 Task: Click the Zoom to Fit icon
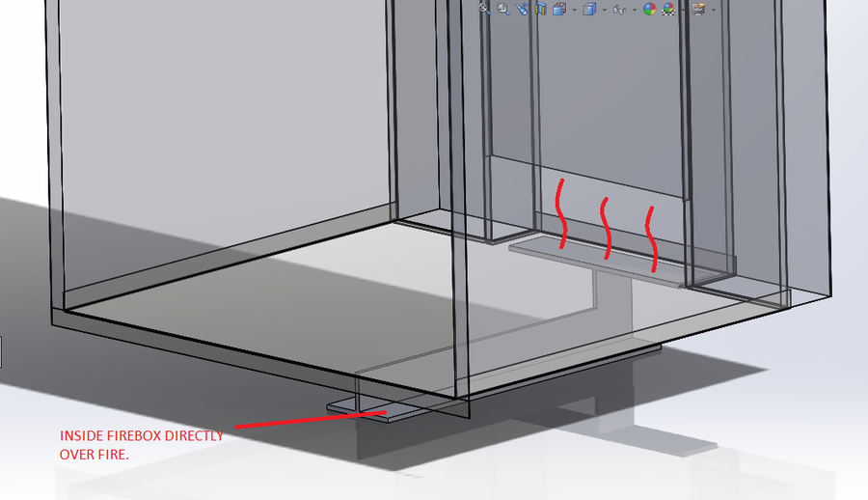click(x=484, y=9)
